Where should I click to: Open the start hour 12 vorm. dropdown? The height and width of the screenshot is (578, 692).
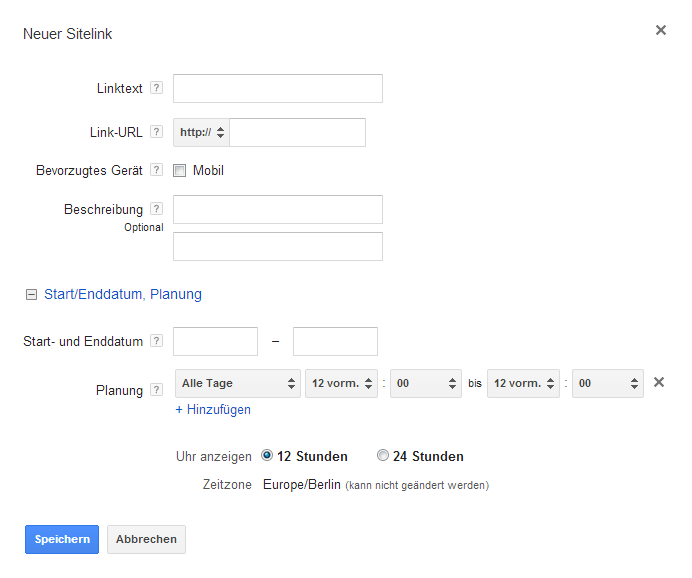pos(341,383)
